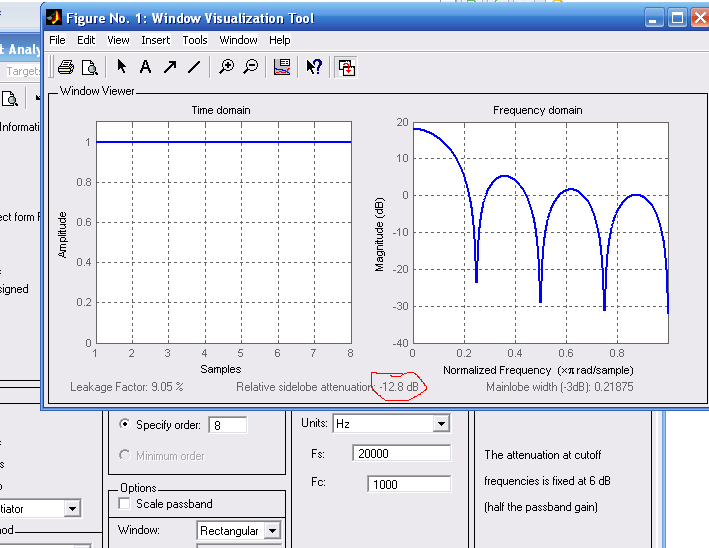This screenshot has width=709, height=548.
Task: Activate the Zoom Out magnifier
Action: [x=250, y=67]
